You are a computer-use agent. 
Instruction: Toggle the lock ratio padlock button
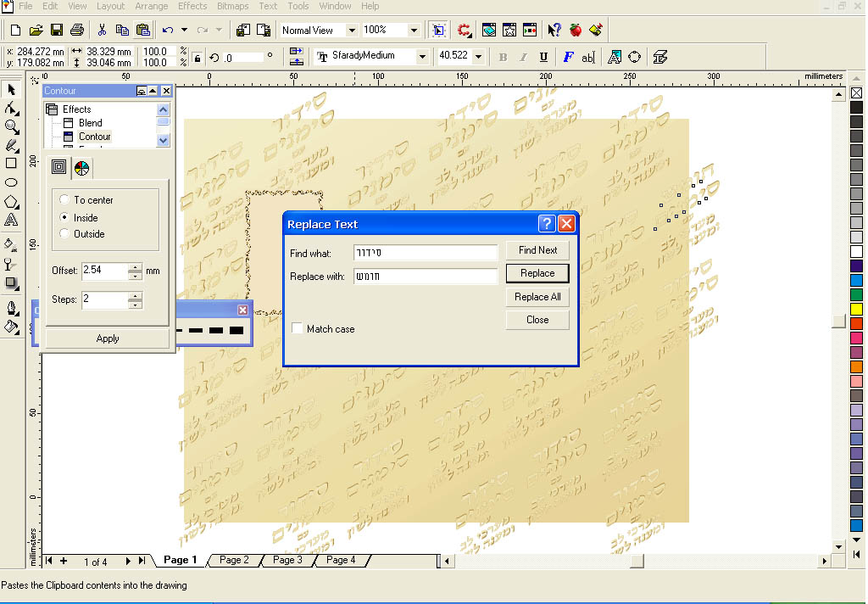click(197, 58)
